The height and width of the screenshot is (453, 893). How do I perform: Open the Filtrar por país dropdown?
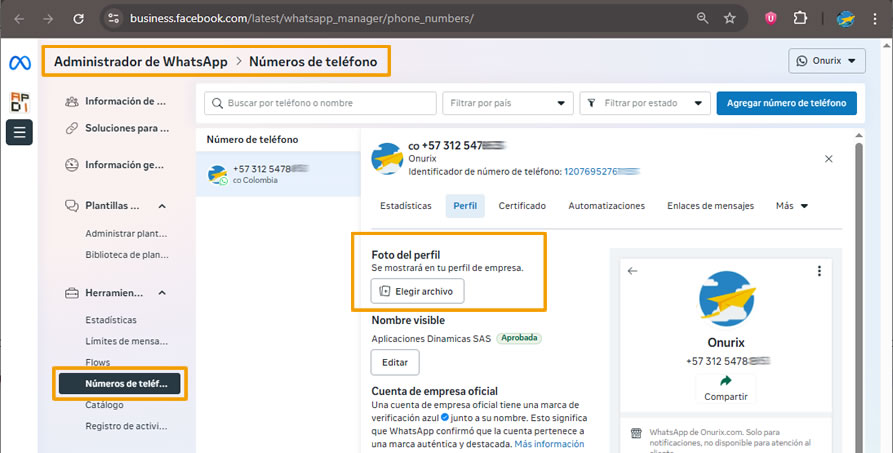[x=507, y=103]
